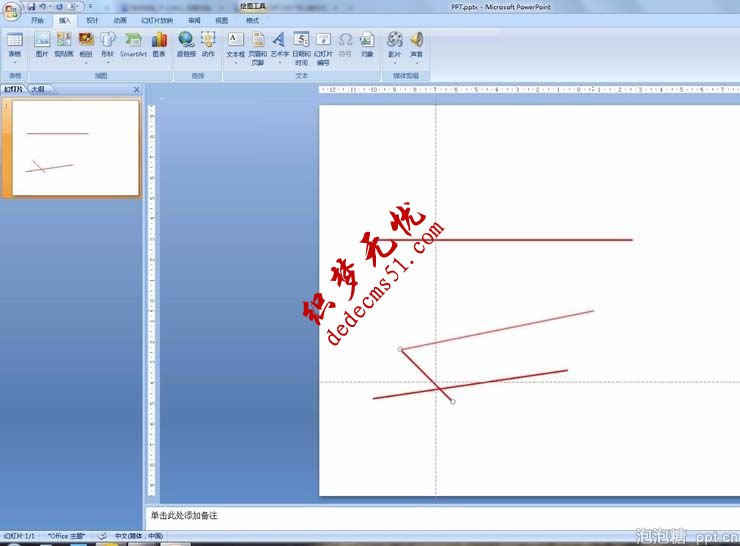Open the Clip Art (剪贴画) pane
This screenshot has width=740, height=546.
pos(64,45)
